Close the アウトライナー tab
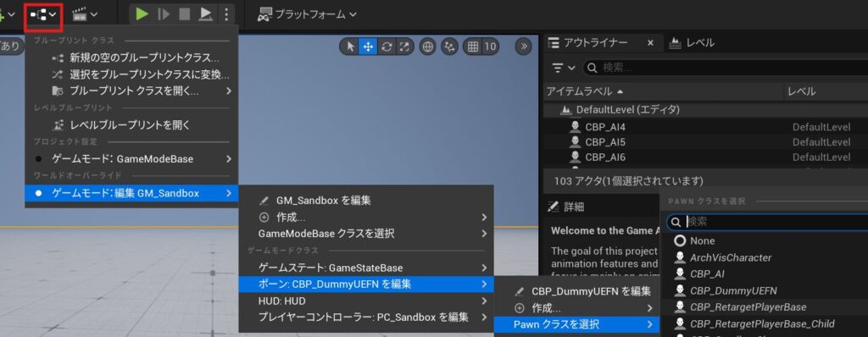Image resolution: width=868 pixels, height=337 pixels. (x=650, y=42)
